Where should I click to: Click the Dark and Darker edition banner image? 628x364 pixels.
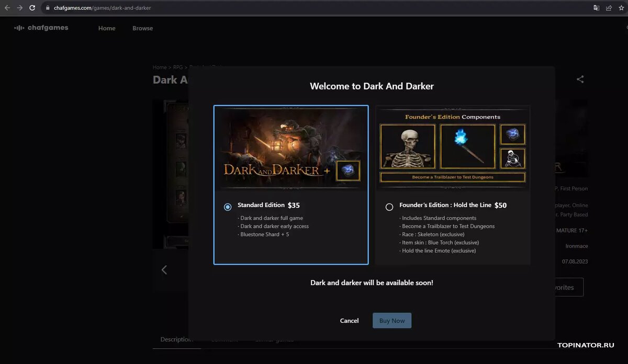[291, 148]
